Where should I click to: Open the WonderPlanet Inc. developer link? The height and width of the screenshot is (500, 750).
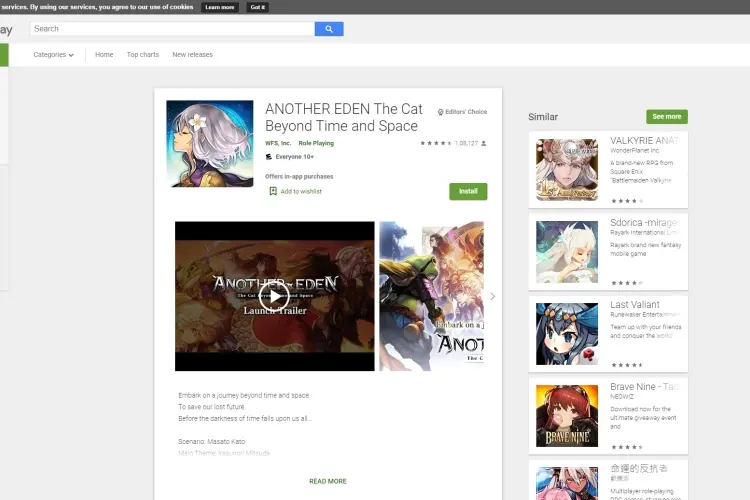pos(635,151)
